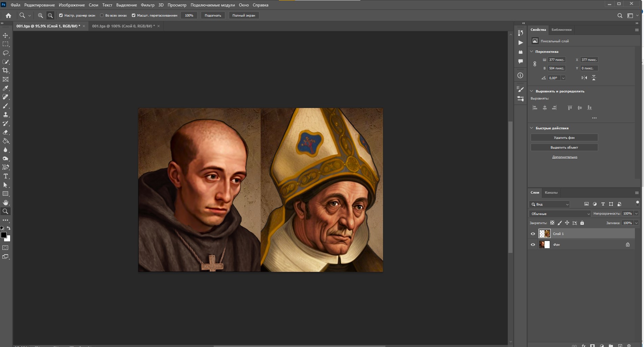644x347 pixels.
Task: Toggle lock transparent pixels
Action: [x=552, y=223]
